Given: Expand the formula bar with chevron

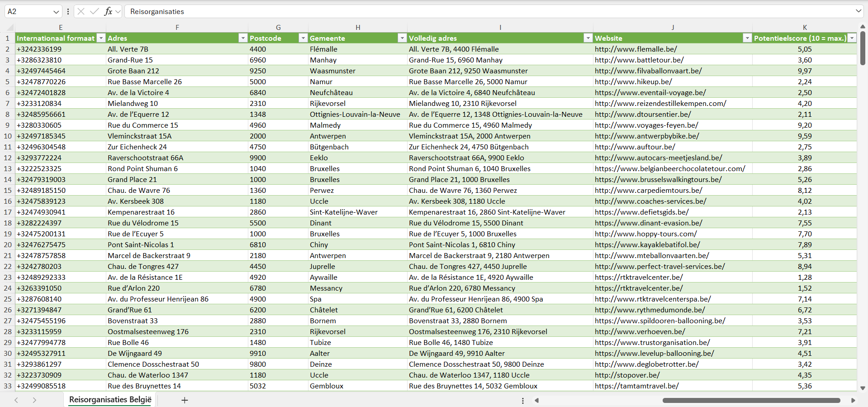Looking at the screenshot, I should click(x=858, y=11).
